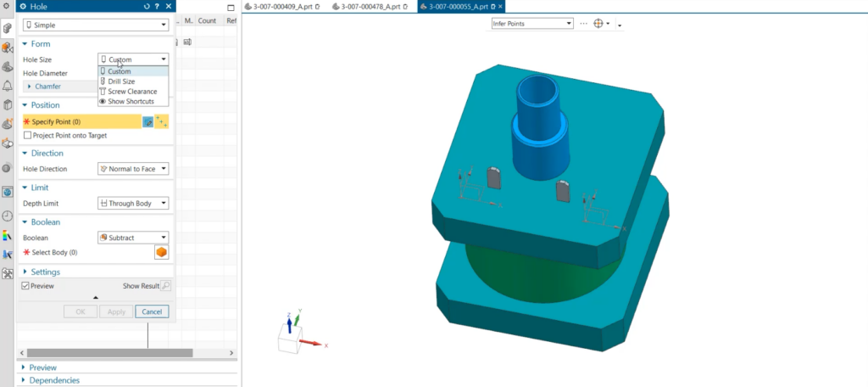Choose Drill Size in Hole Size list
The image size is (868, 387).
[133, 81]
